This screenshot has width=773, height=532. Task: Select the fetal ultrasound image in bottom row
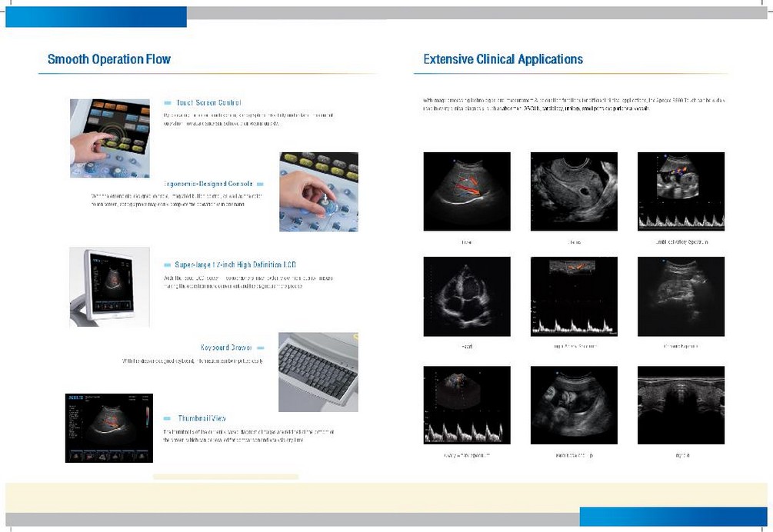click(574, 405)
